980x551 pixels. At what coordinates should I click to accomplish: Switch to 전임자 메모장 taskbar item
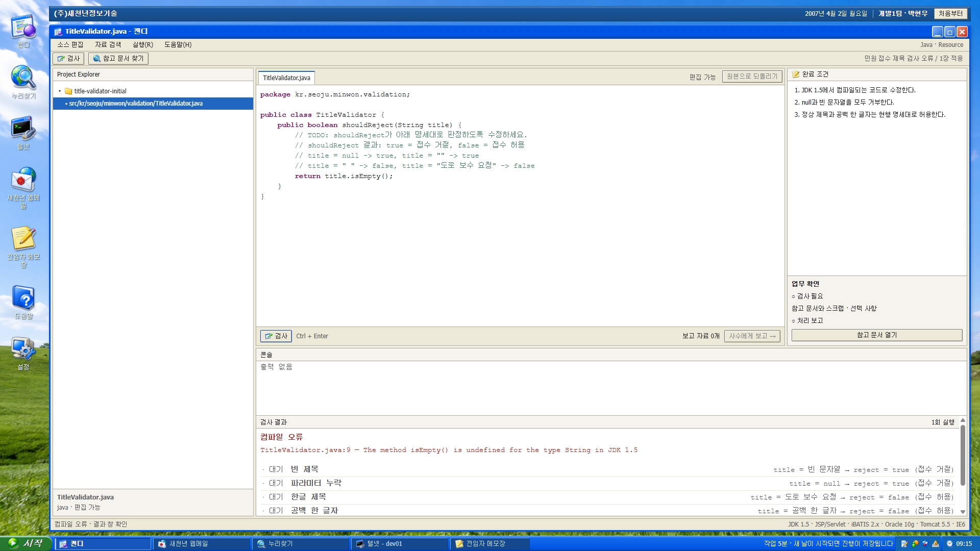point(490,544)
